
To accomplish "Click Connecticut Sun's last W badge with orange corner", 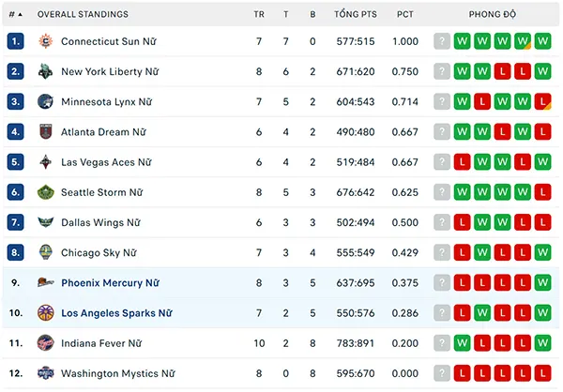I will [x=523, y=41].
